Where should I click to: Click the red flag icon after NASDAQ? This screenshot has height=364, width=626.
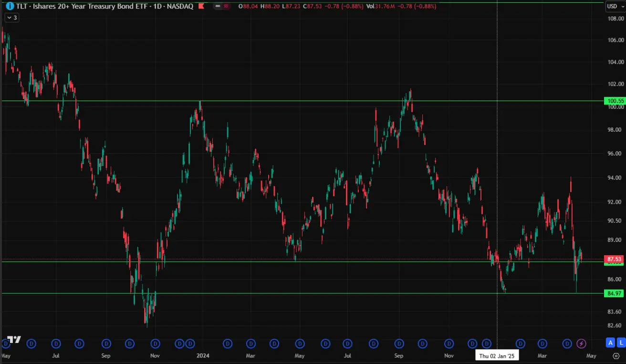click(201, 6)
